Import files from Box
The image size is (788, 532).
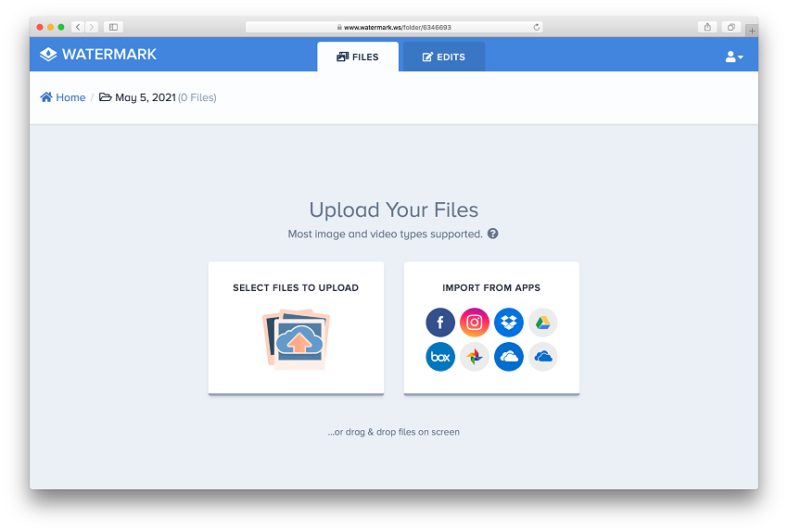[x=440, y=357]
